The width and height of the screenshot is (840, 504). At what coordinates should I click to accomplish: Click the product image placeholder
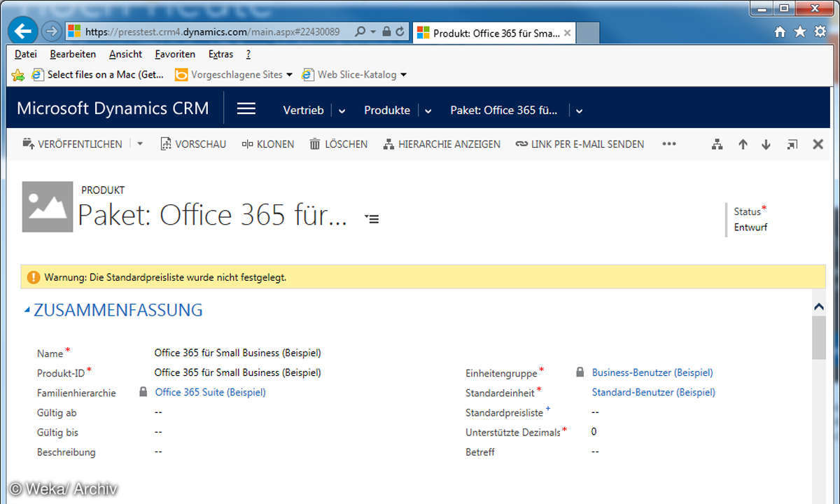pos(48,206)
